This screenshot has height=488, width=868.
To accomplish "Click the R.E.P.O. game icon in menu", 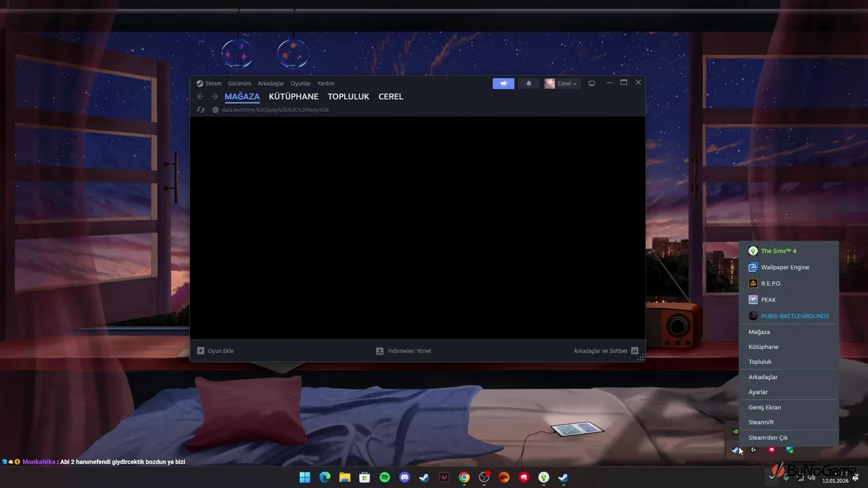I will 753,283.
